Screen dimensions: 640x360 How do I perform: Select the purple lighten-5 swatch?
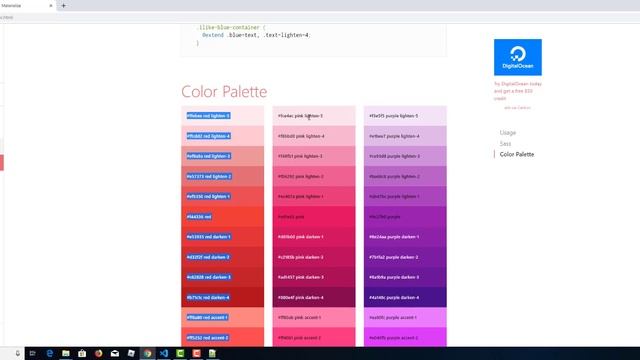pos(405,116)
